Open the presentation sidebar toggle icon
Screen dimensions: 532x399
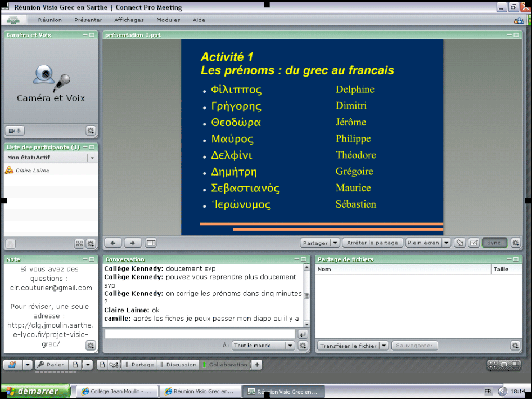(151, 243)
